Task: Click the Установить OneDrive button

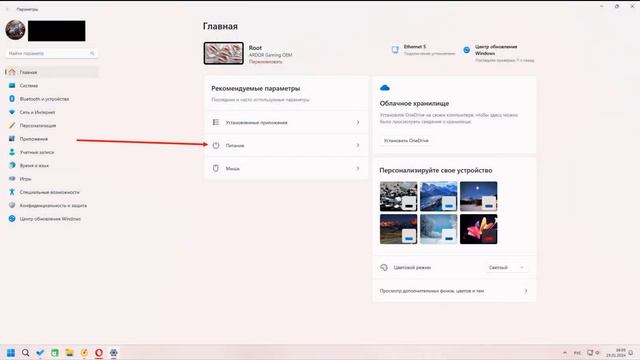Action: point(406,140)
